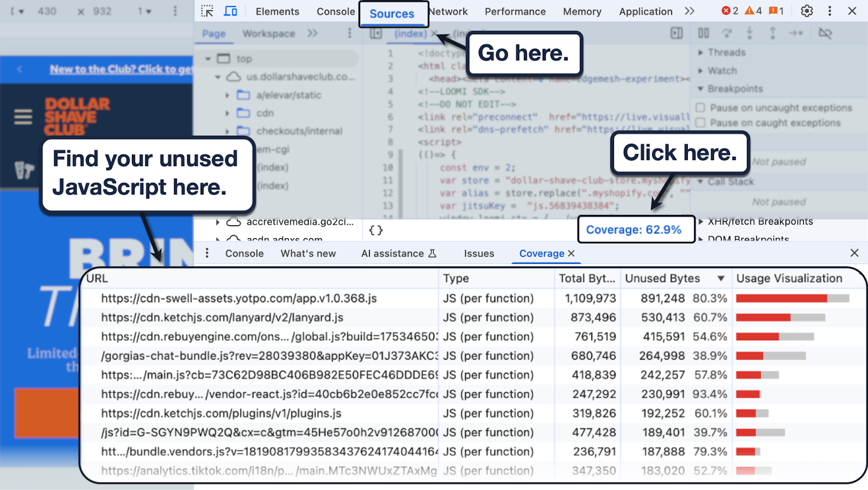Open the device toolbar more options menu
868x490 pixels.
click(x=175, y=11)
